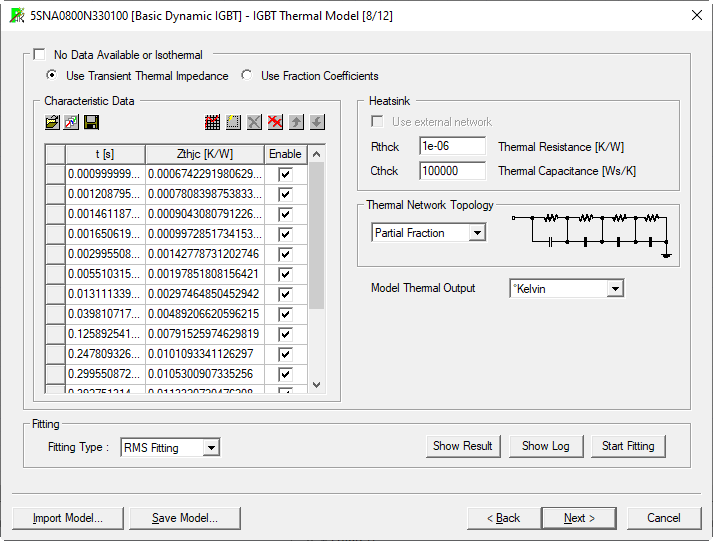Cancel the dialog
The image size is (713, 541).
[x=664, y=518]
